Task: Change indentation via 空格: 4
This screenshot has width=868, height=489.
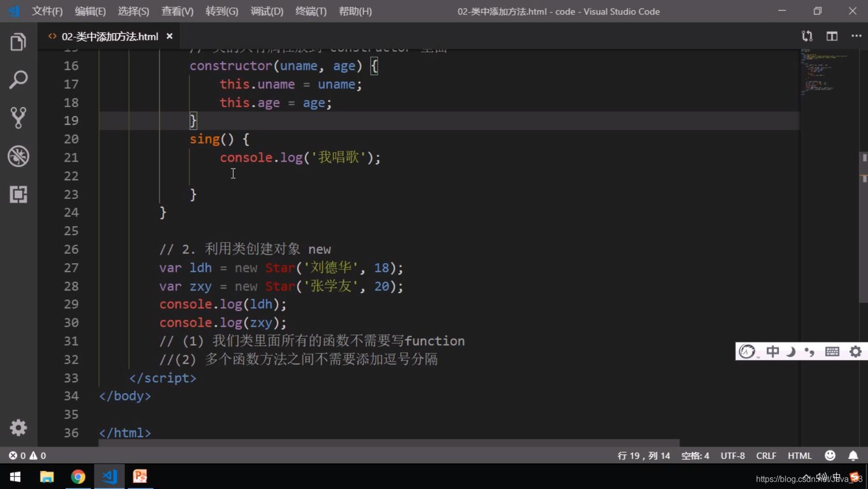Action: click(x=695, y=455)
